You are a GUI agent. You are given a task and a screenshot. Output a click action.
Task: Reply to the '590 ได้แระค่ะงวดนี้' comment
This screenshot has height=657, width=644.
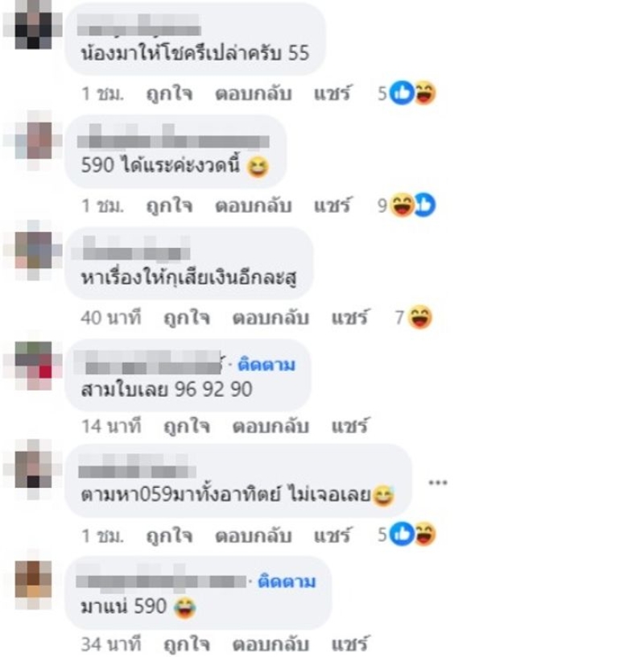(x=254, y=206)
